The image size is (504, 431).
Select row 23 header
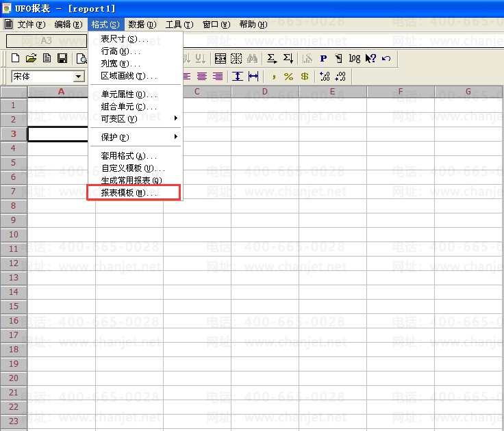click(14, 421)
